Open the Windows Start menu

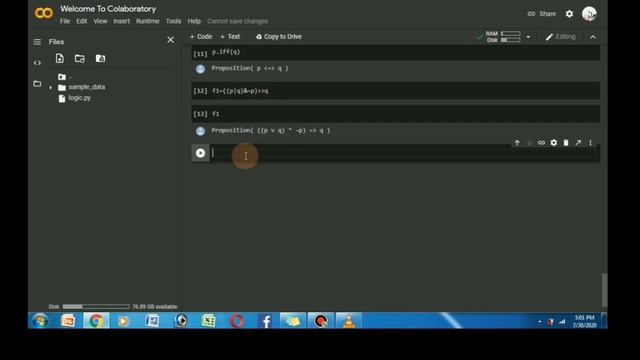pos(40,321)
